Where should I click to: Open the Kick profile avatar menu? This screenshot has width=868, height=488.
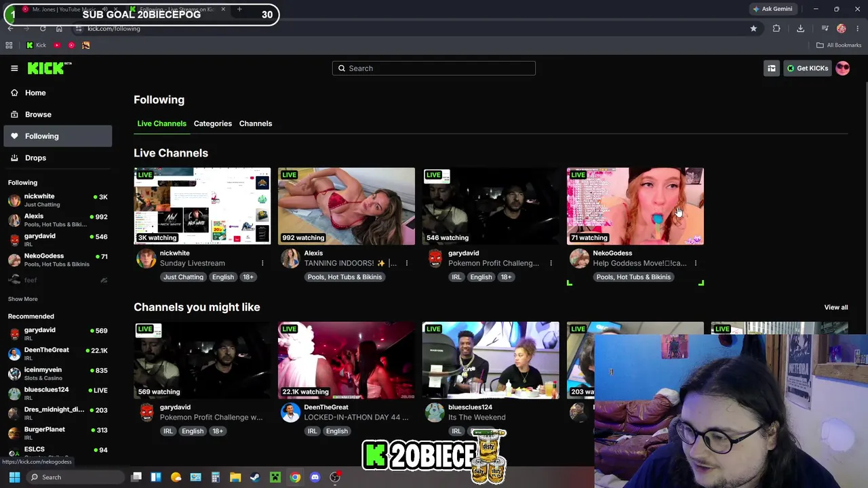pos(843,68)
